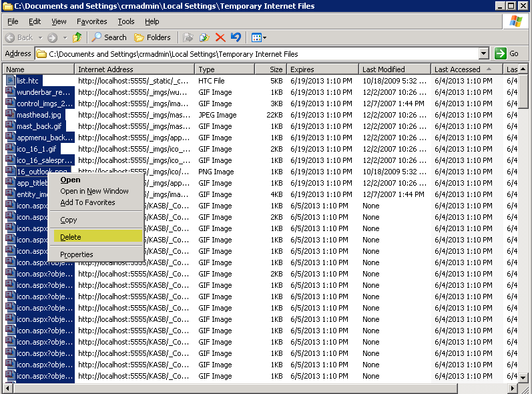Image resolution: width=532 pixels, height=394 pixels.
Task: Click the title bar folder icon
Action: tap(7, 6)
